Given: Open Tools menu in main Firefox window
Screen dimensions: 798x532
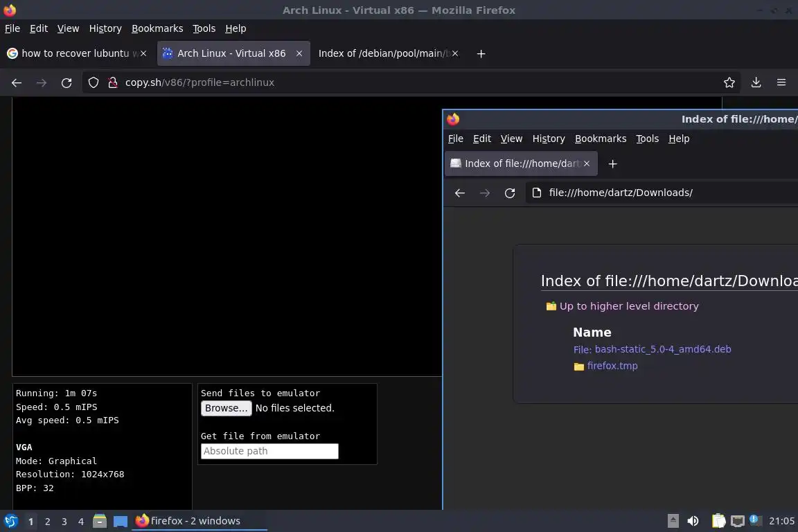Looking at the screenshot, I should tap(204, 28).
